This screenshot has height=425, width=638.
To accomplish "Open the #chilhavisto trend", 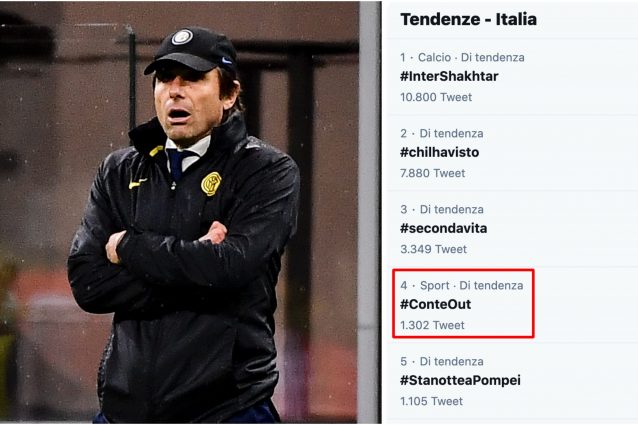I will [x=439, y=153].
